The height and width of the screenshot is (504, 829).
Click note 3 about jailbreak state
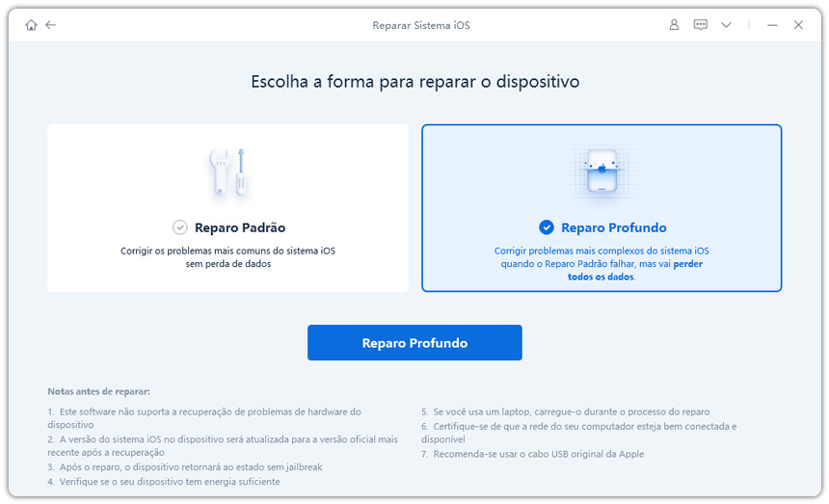185,467
